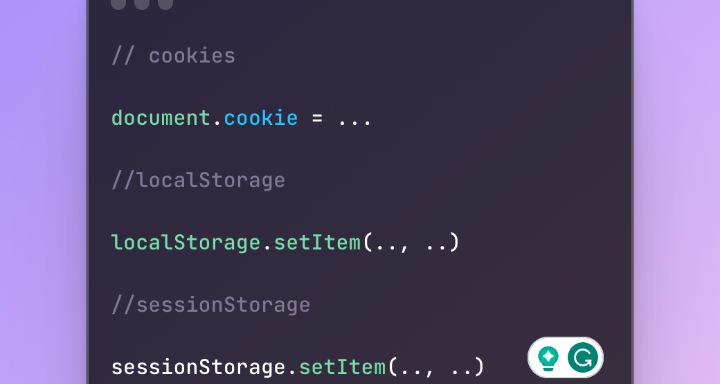
Task: Place cursor in '//sessionStorage' comment line
Action: [211, 305]
